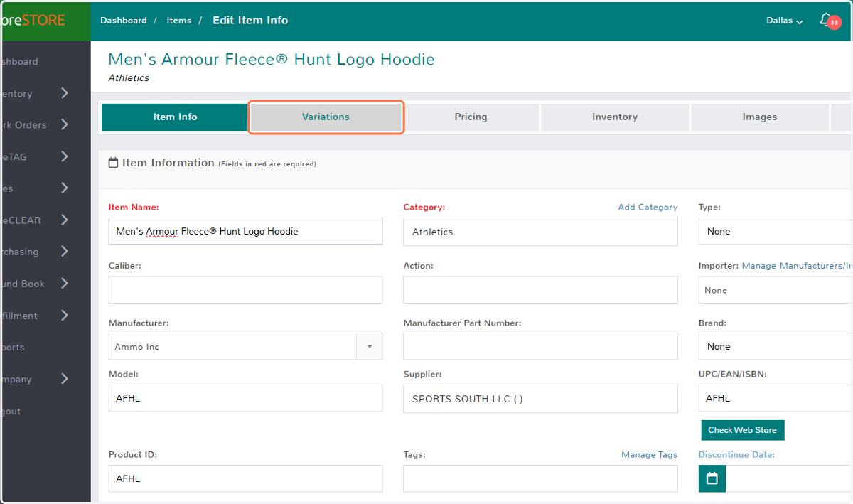The height and width of the screenshot is (504, 853).
Task: Click the Manage Tags link
Action: pyautogui.click(x=649, y=455)
